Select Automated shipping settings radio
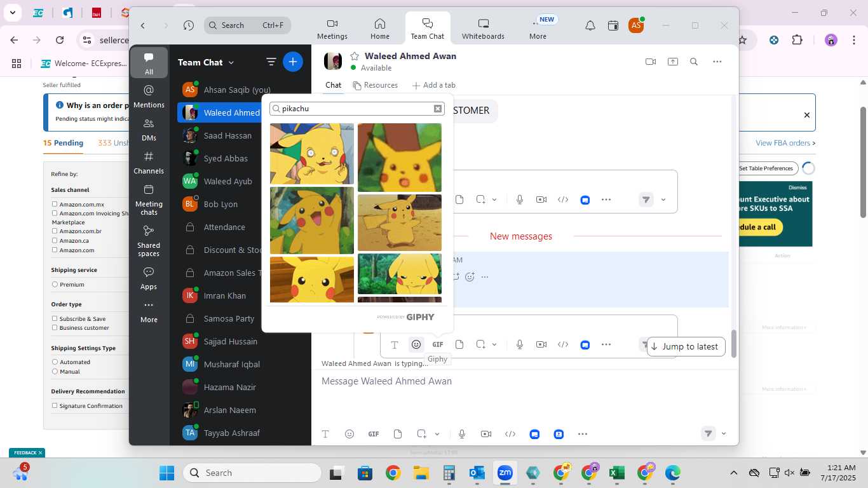This screenshot has height=488, width=868. [x=55, y=362]
